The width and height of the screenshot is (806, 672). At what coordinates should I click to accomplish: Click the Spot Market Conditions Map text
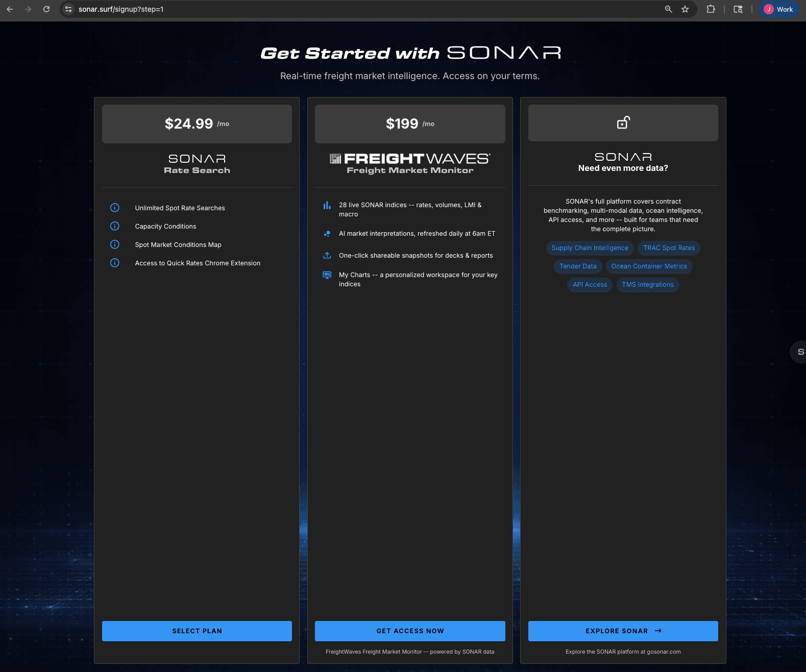[x=178, y=245]
